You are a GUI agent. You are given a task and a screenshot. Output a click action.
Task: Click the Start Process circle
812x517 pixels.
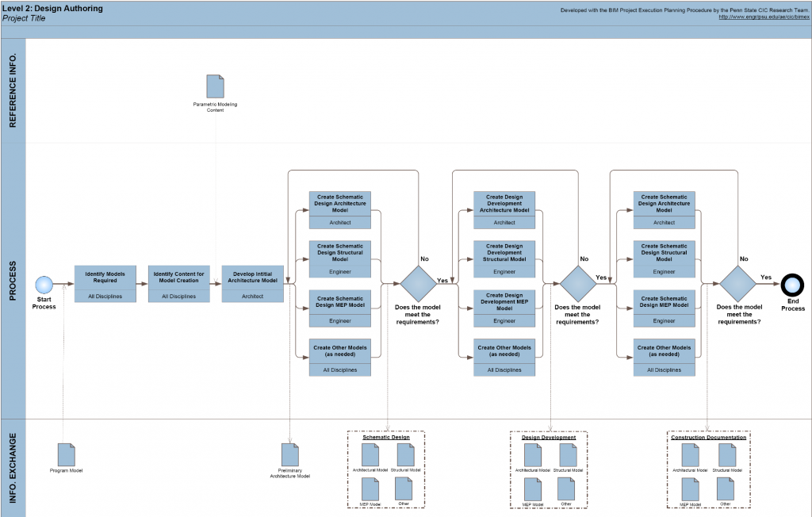[44, 284]
